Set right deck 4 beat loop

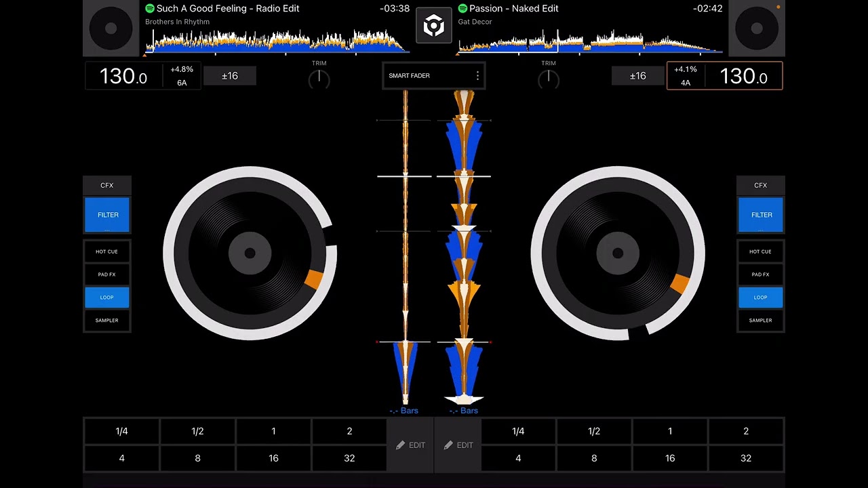[518, 458]
